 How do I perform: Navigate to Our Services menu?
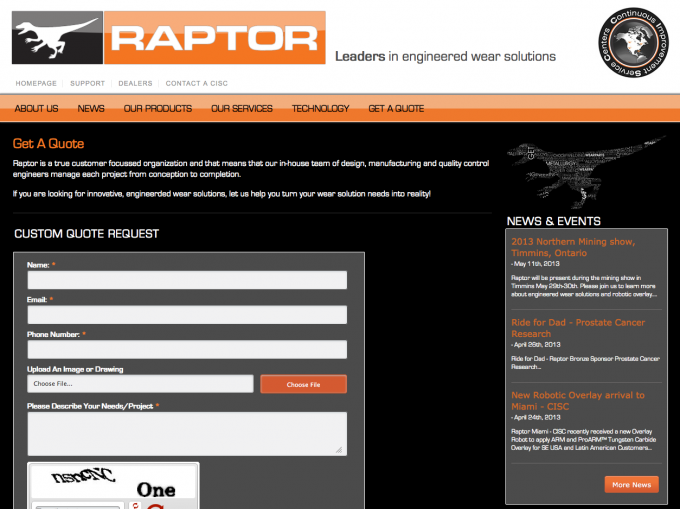click(242, 108)
